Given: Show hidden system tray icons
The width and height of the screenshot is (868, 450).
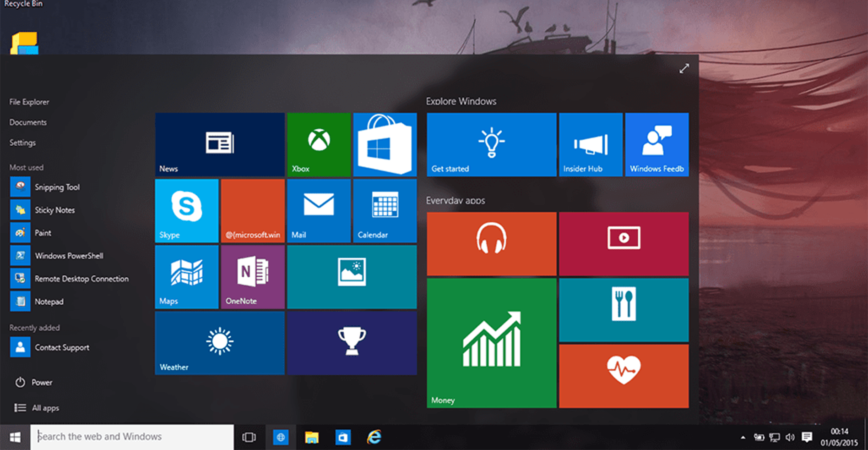Looking at the screenshot, I should click(x=743, y=437).
